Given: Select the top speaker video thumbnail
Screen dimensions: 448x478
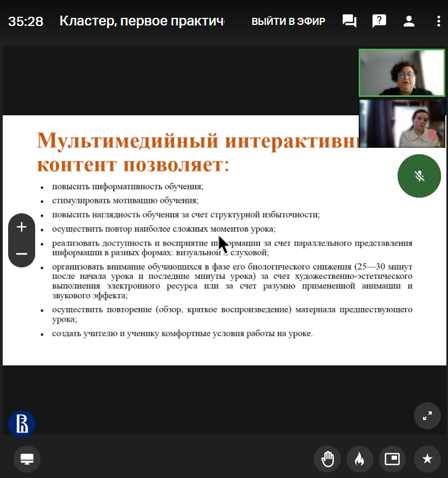Looking at the screenshot, I should tap(401, 73).
